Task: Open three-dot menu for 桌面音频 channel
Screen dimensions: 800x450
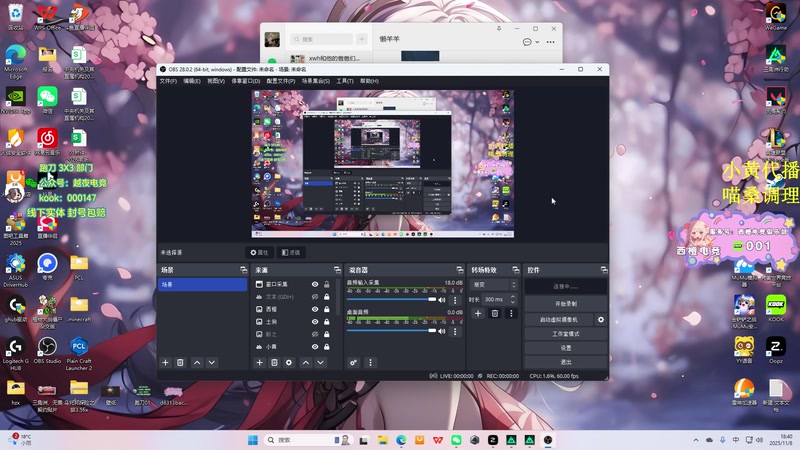Action: (x=455, y=331)
